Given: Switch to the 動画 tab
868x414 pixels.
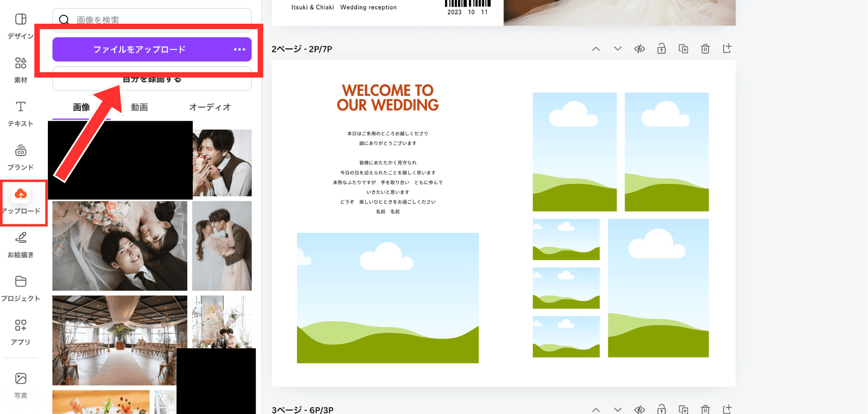Looking at the screenshot, I should point(139,107).
